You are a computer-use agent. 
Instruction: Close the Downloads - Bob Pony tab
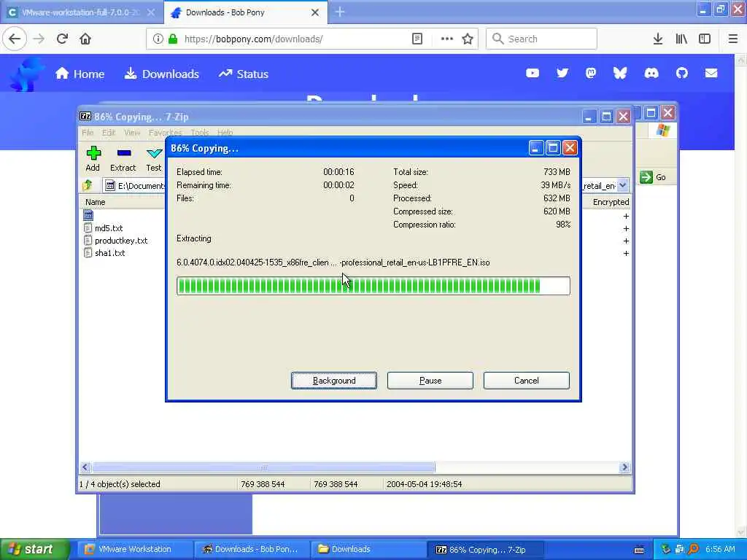pos(315,12)
